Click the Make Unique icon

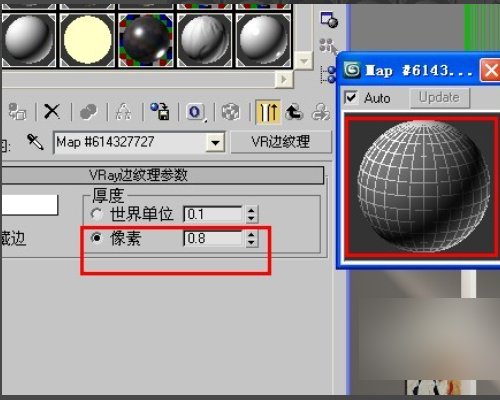pyautogui.click(x=123, y=111)
